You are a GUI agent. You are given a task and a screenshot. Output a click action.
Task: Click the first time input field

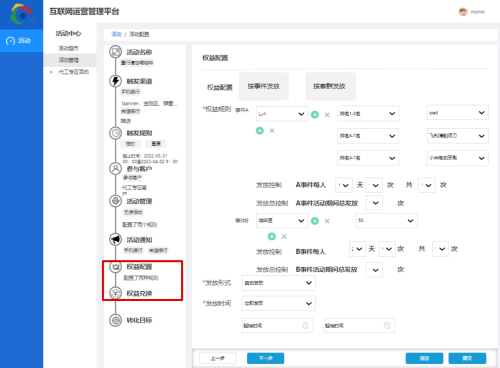pos(278,325)
